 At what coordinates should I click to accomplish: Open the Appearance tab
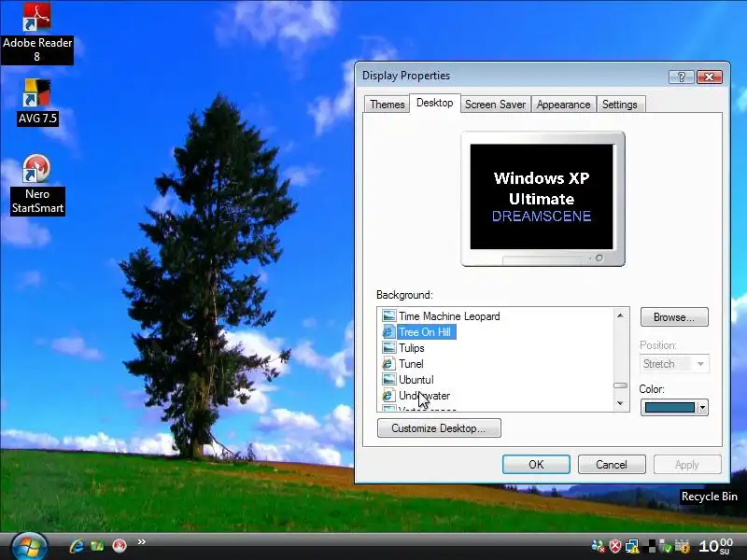(563, 105)
